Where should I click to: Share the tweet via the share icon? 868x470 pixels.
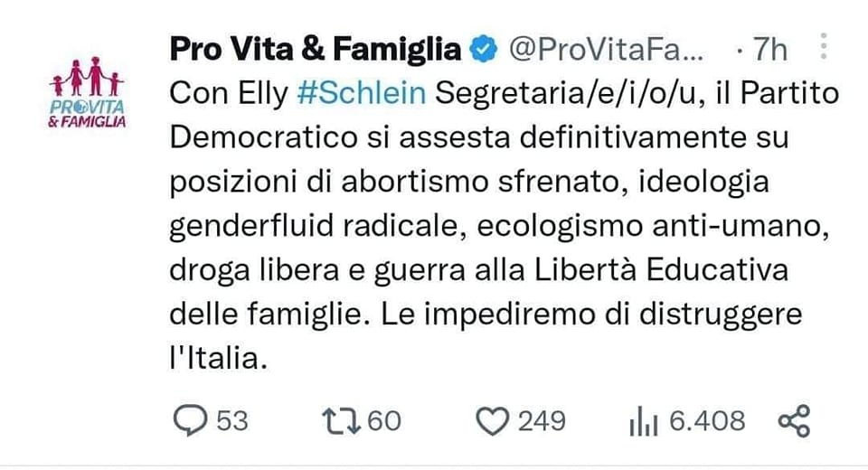(x=794, y=420)
